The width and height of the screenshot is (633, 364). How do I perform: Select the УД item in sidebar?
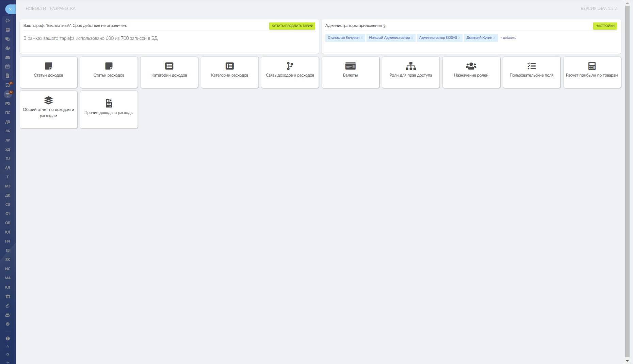tap(7, 149)
